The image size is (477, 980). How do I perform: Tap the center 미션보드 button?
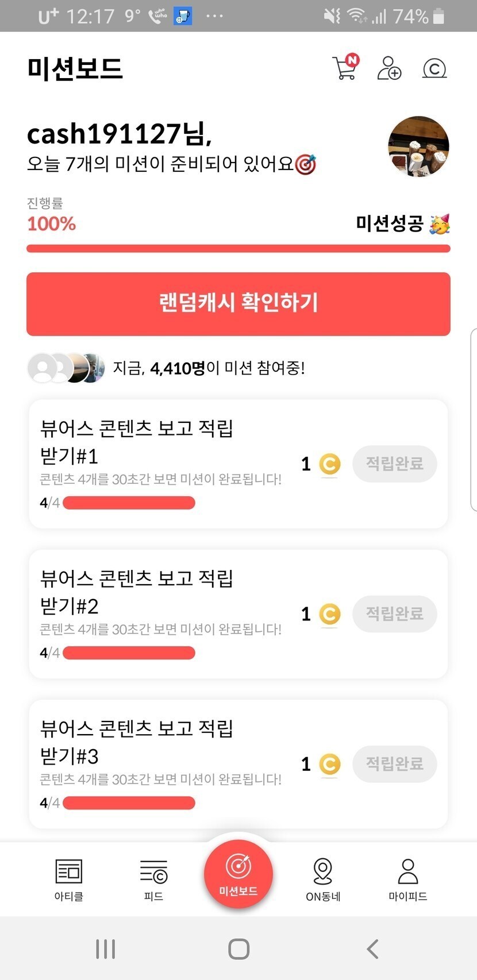point(238,874)
